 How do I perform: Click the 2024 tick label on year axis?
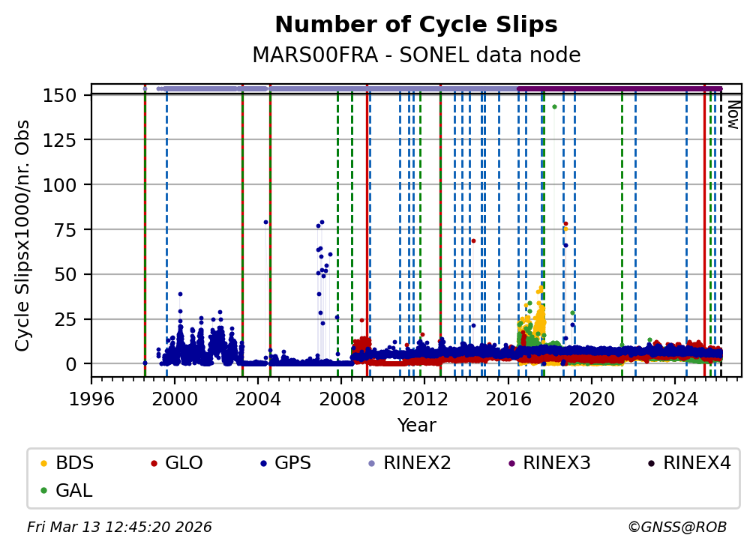tap(675, 399)
